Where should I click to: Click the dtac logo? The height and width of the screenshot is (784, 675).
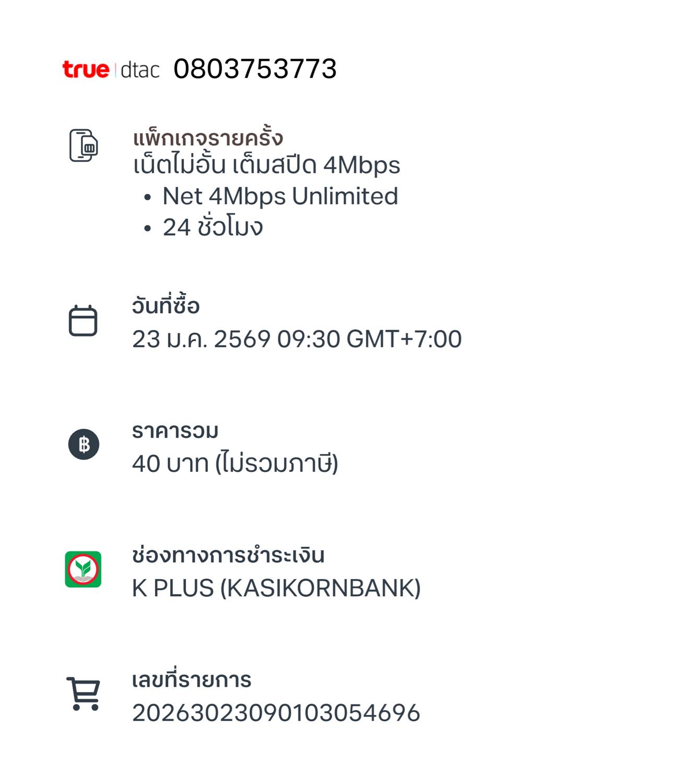point(139,70)
